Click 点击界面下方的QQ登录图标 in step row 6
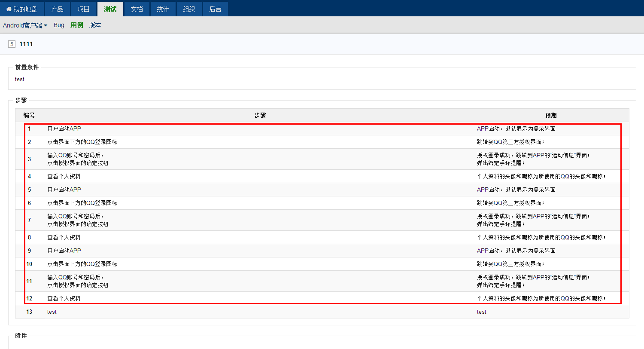This screenshot has height=349, width=644. [82, 203]
